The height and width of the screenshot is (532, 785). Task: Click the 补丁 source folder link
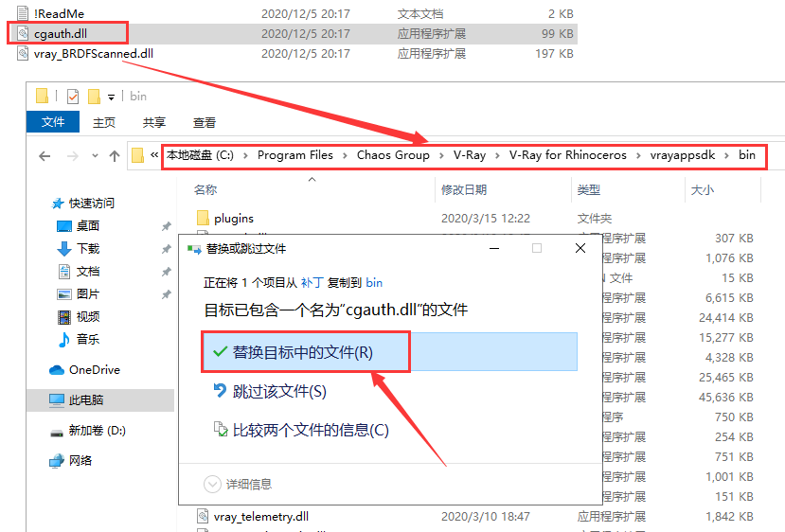tap(312, 283)
